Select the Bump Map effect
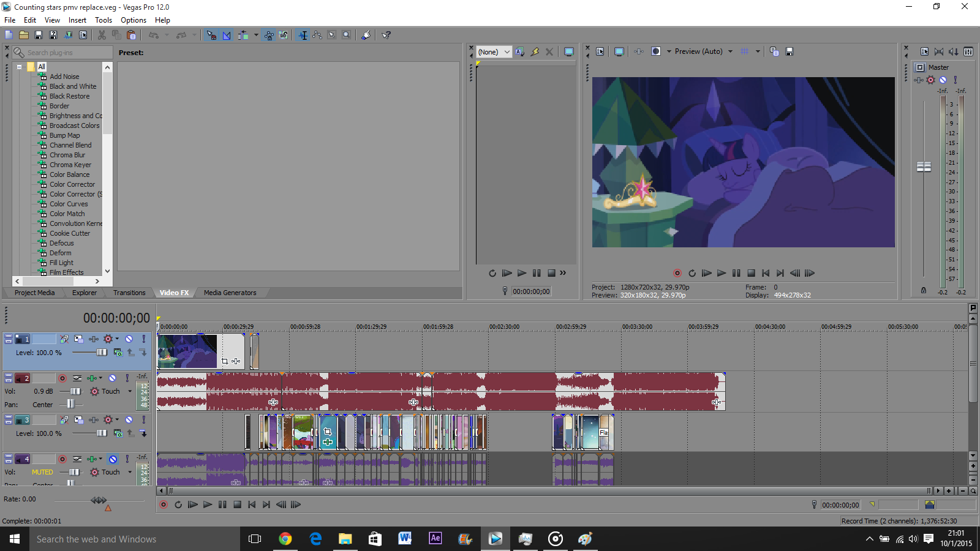 (x=64, y=135)
